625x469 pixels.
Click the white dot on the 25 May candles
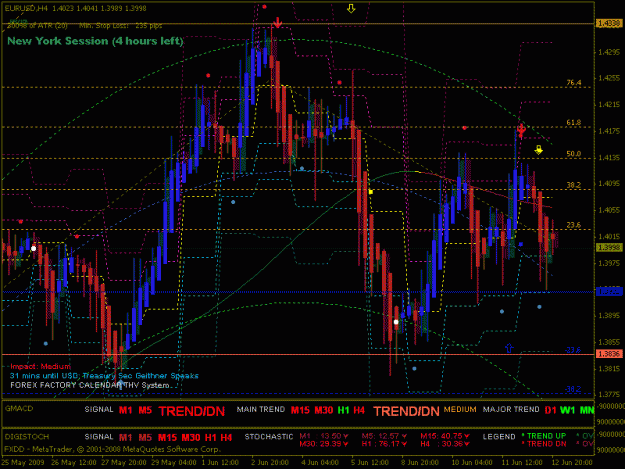click(33, 248)
